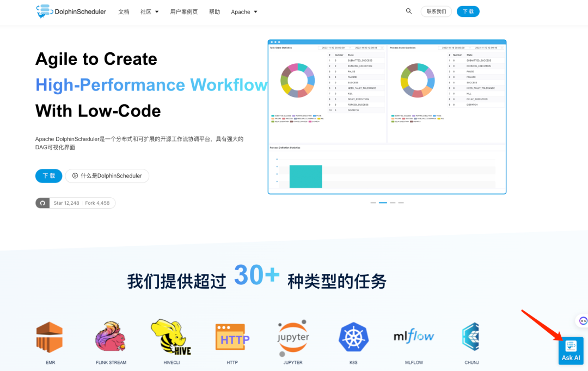Open the 文档 nav item
Screen dimensions: 588x371
coord(124,11)
